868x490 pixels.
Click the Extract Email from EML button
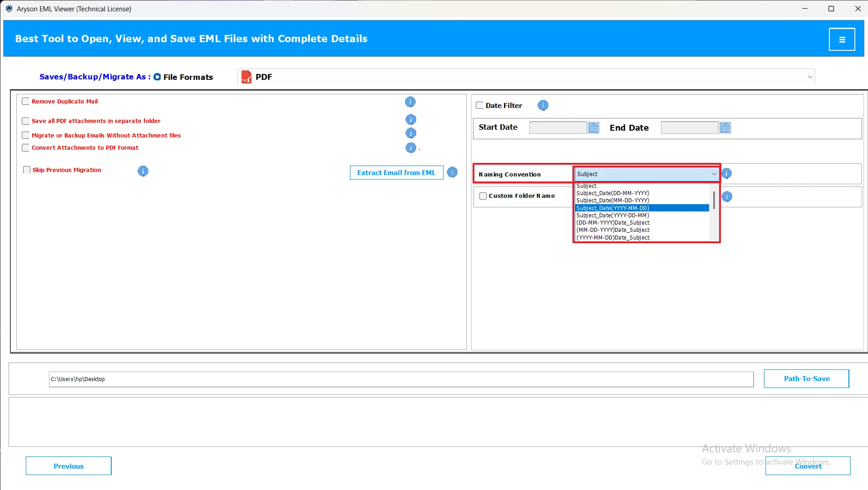[396, 173]
